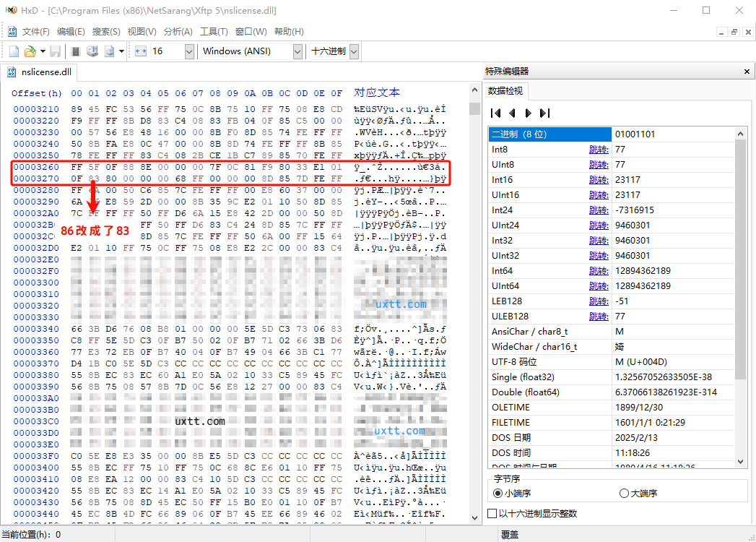Click the open disk icon
Image resolution: width=756 pixels, height=542 pixels.
coord(92,51)
